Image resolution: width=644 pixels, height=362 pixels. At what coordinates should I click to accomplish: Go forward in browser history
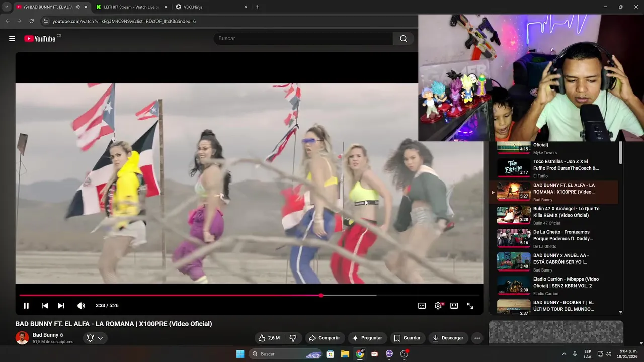point(19,21)
